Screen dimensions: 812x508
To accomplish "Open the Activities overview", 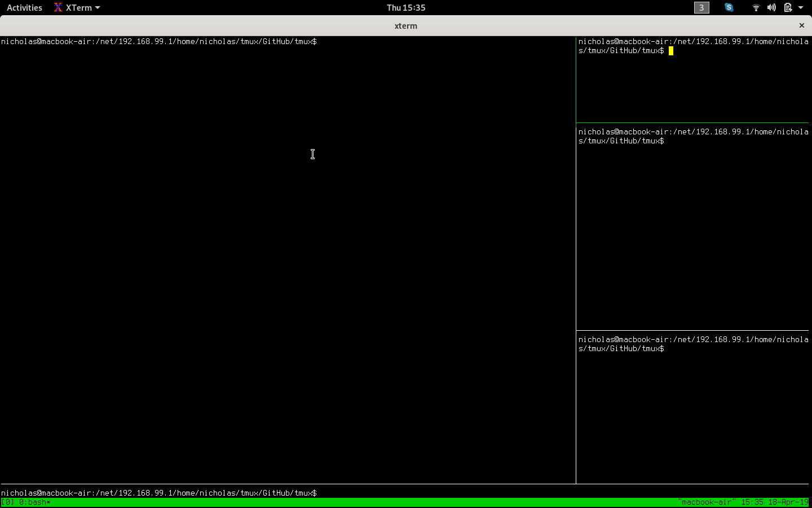I will click(x=24, y=7).
